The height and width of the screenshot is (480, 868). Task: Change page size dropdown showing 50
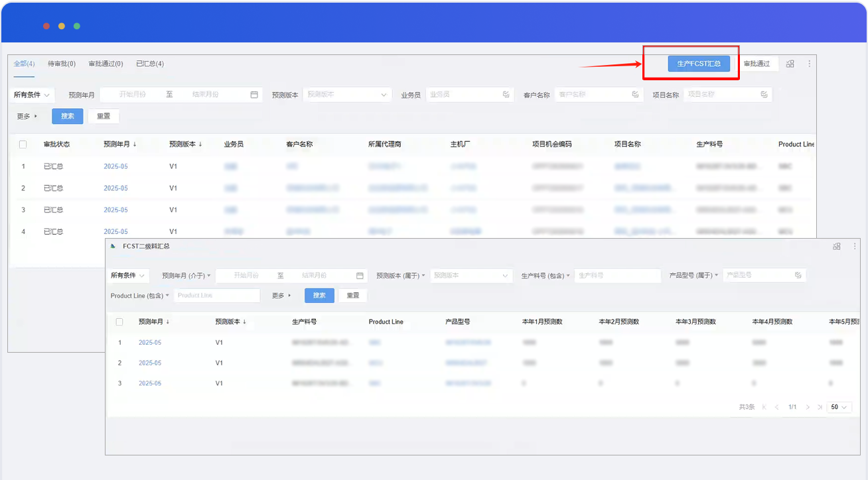[x=839, y=407]
